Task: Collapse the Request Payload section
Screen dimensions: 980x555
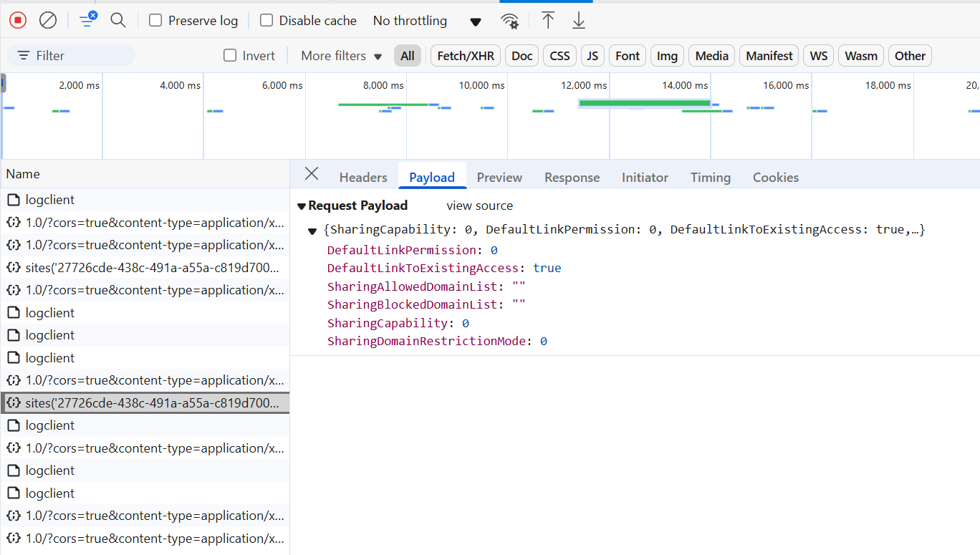Action: 302,206
